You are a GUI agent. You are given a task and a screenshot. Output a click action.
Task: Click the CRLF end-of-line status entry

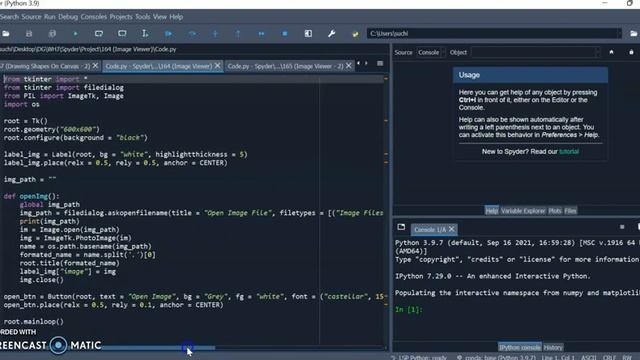609,358
